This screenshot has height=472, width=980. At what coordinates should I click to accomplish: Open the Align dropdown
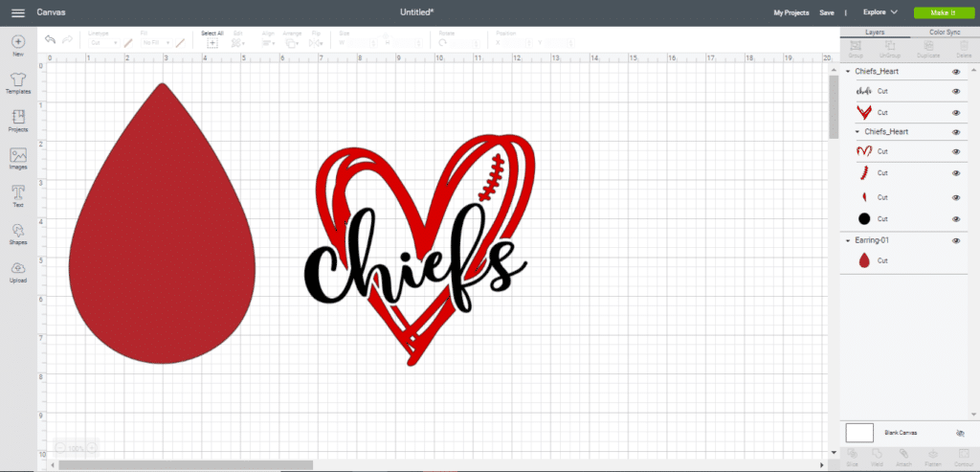tap(270, 43)
